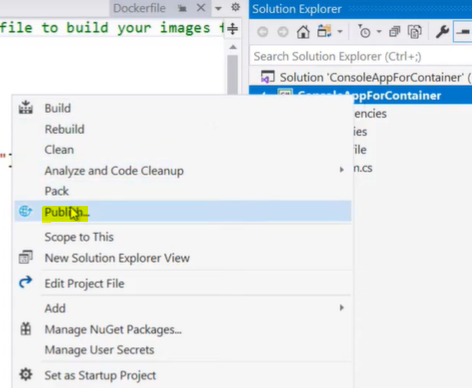Click Manage NuGet Packages icon

(x=26, y=329)
